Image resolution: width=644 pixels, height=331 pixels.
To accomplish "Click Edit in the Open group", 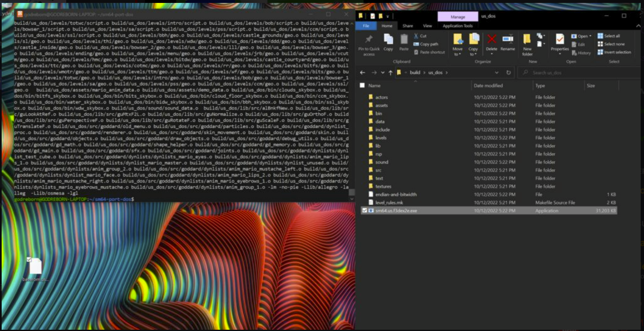I will (x=579, y=44).
